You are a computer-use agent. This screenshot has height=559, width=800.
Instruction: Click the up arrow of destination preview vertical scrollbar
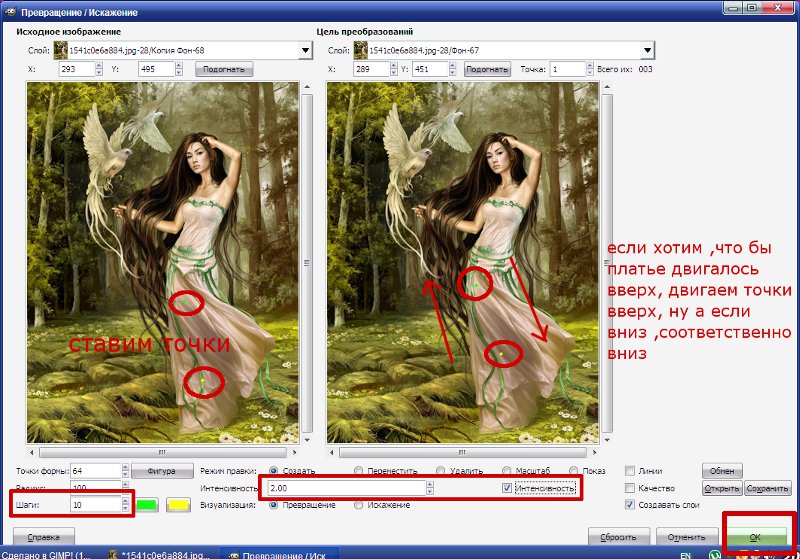[x=607, y=87]
